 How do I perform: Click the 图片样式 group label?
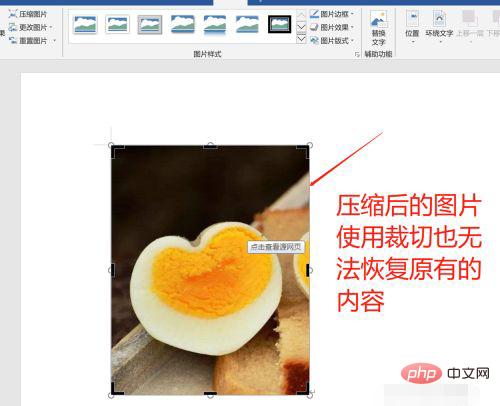207,54
